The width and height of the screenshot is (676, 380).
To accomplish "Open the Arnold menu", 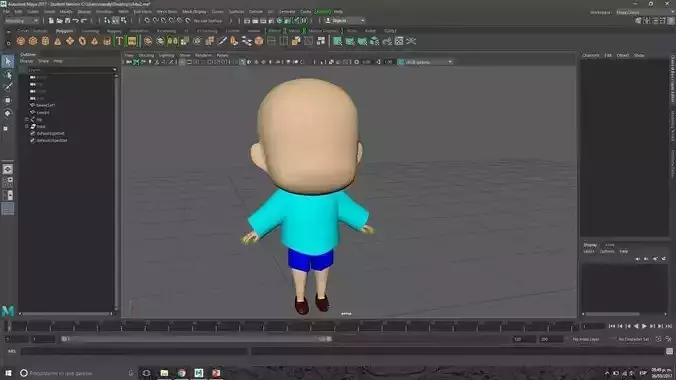I will 322,12.
